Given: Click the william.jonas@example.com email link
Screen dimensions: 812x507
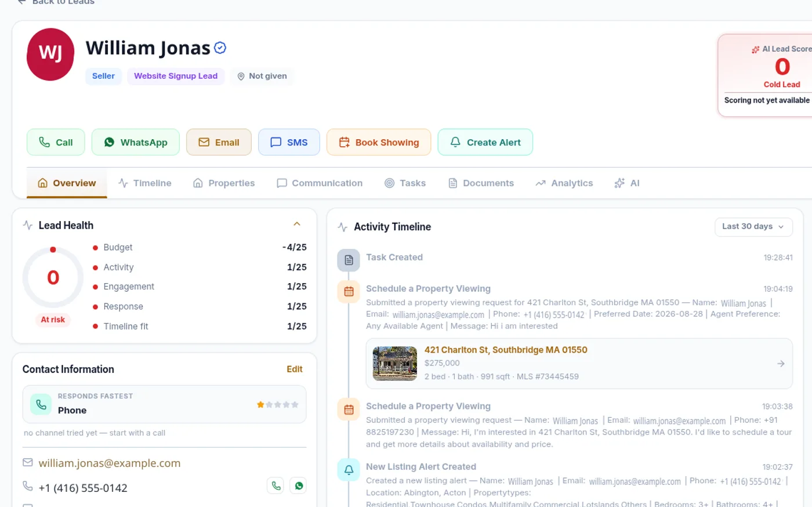Looking at the screenshot, I should (x=110, y=463).
